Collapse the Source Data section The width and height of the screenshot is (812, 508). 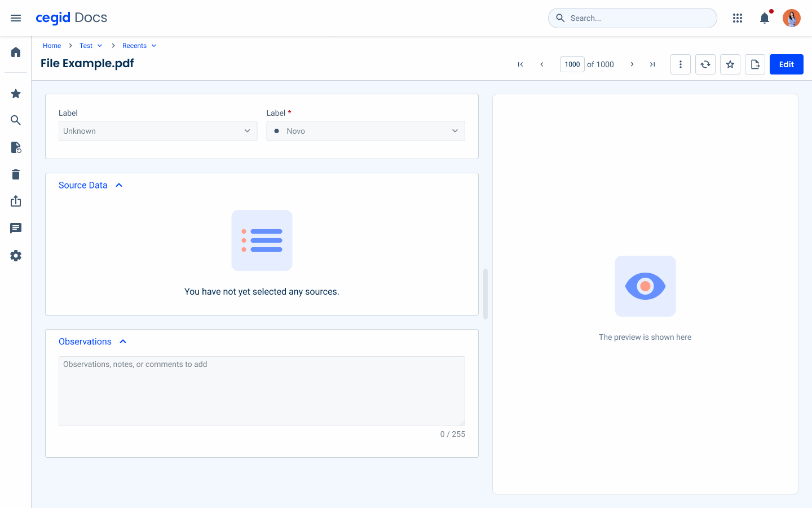click(118, 185)
